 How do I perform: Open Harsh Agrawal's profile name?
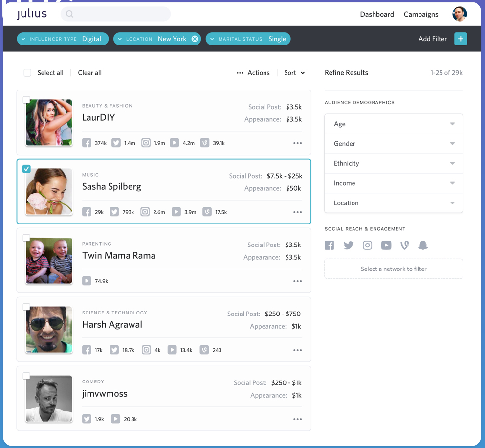point(112,325)
